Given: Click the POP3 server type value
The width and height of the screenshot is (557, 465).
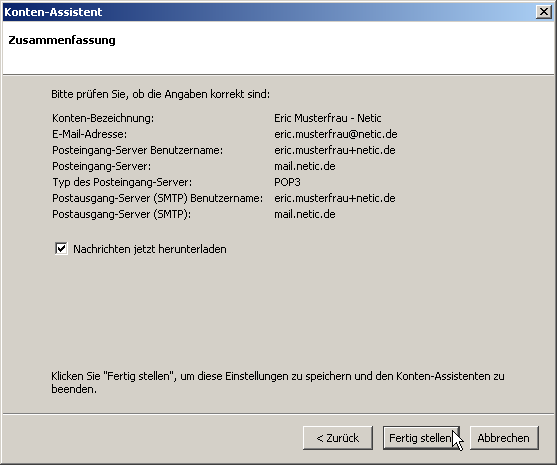Looking at the screenshot, I should (287, 182).
